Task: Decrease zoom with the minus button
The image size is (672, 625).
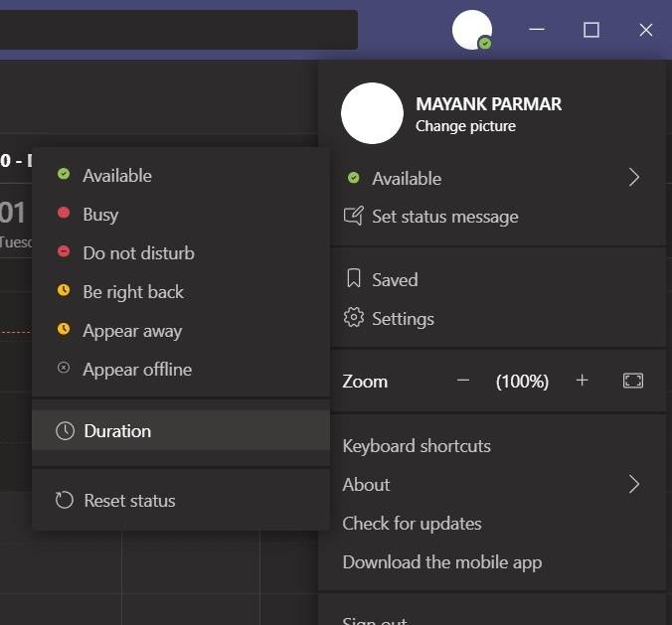Action: click(463, 381)
